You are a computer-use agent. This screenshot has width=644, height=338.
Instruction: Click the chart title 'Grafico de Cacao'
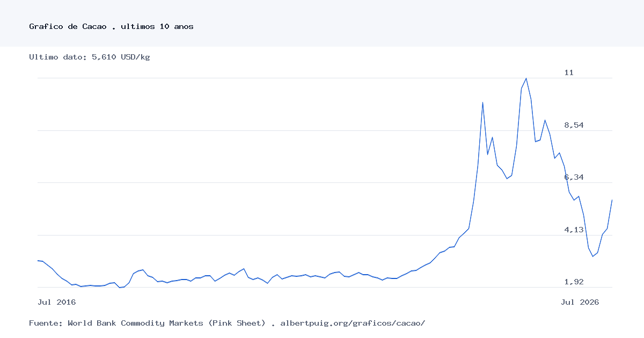click(x=68, y=26)
